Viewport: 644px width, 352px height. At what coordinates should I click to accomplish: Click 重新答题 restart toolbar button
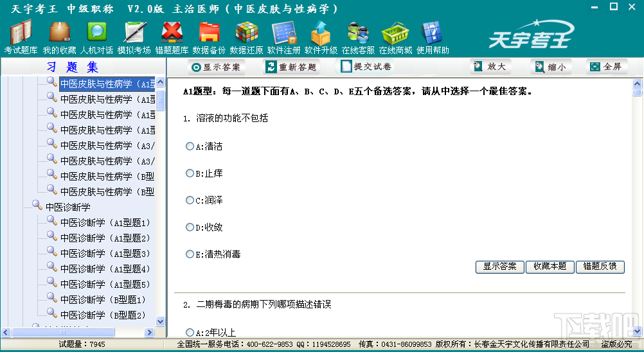tap(292, 67)
